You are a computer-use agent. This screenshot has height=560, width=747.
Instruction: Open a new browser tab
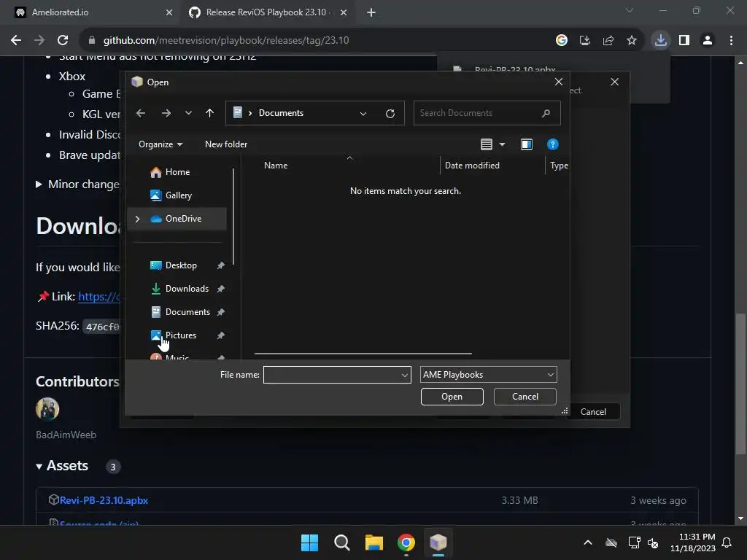[371, 12]
